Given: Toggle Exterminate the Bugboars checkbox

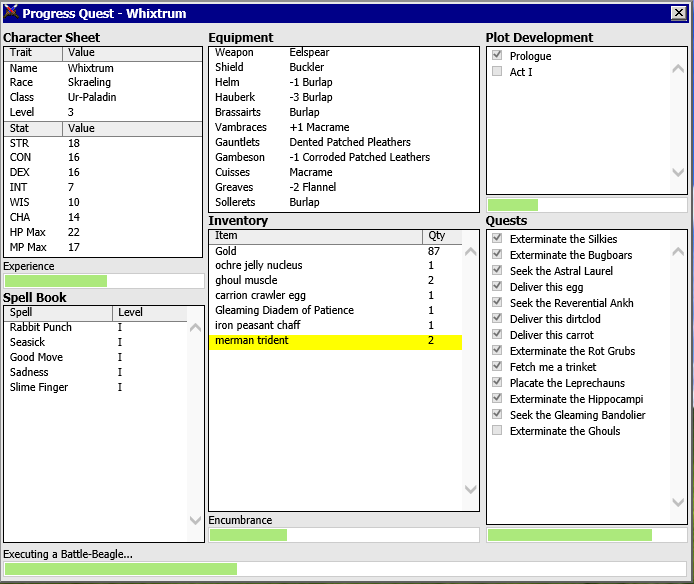Looking at the screenshot, I should click(x=497, y=254).
